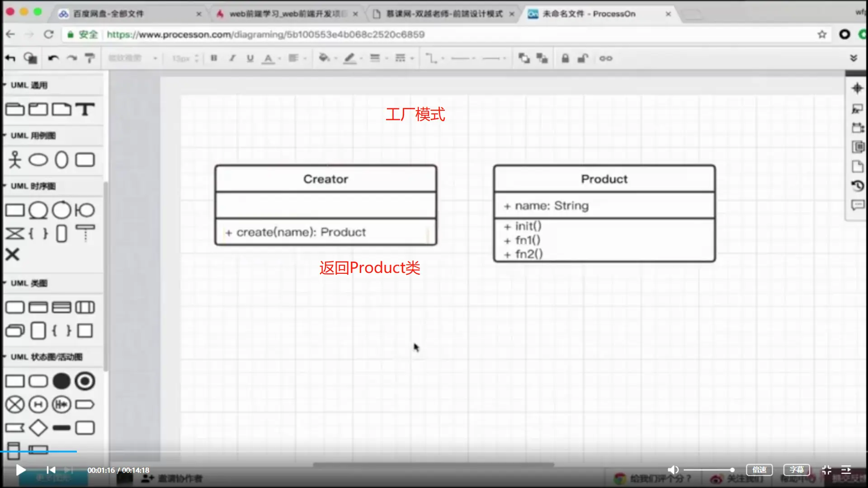Open the history clock icon in right panel
The width and height of the screenshot is (868, 488).
click(857, 186)
